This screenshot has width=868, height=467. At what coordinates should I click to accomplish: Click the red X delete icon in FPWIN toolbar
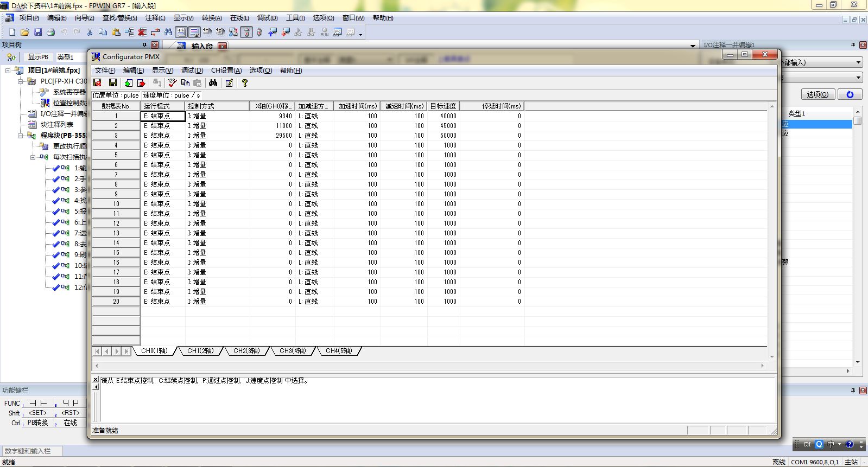click(142, 32)
